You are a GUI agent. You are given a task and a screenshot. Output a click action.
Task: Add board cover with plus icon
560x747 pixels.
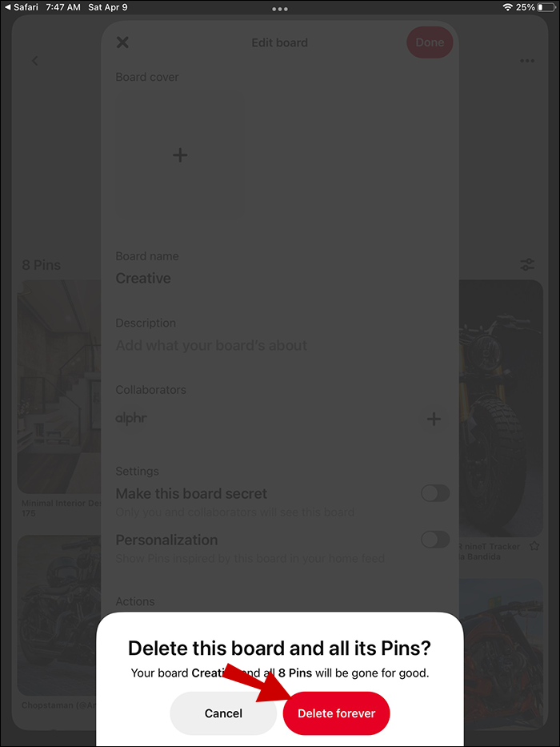coord(180,155)
